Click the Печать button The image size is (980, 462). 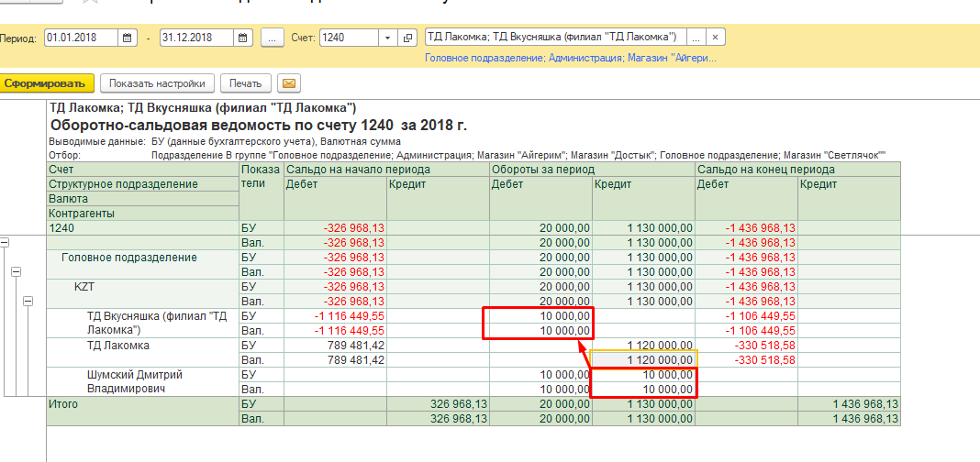[245, 83]
